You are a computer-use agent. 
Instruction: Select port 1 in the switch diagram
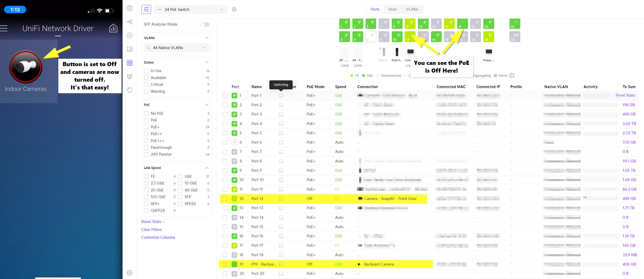coord(344,24)
